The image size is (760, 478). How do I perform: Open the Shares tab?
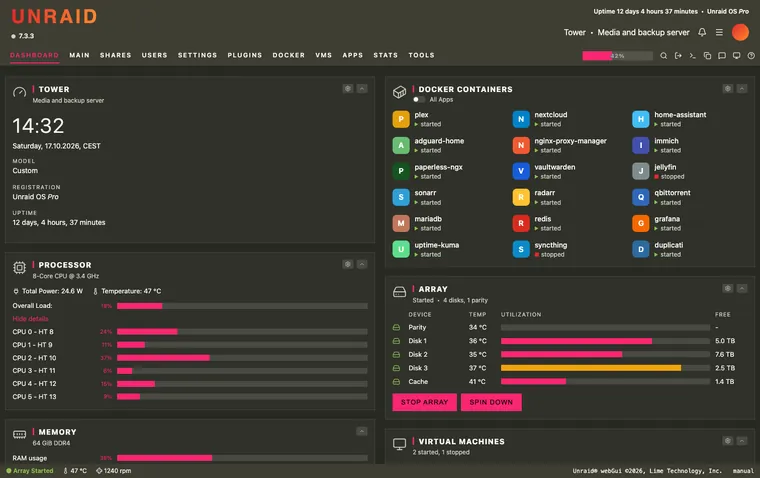click(x=115, y=55)
